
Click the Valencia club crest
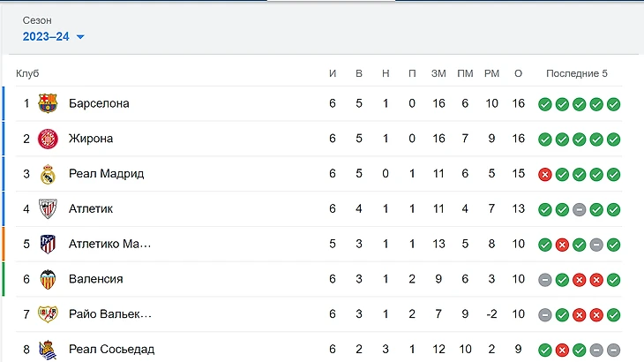[48, 279]
